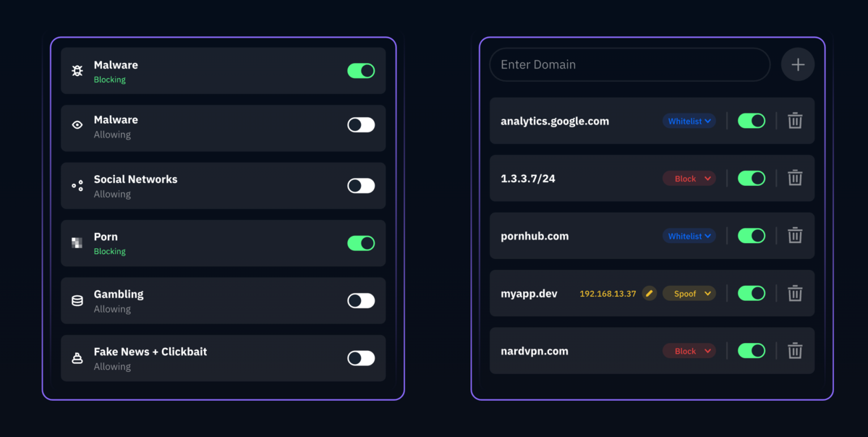Click the eye icon beside the Allowing Malware row
Viewport: 868px width, 437px height.
click(77, 125)
